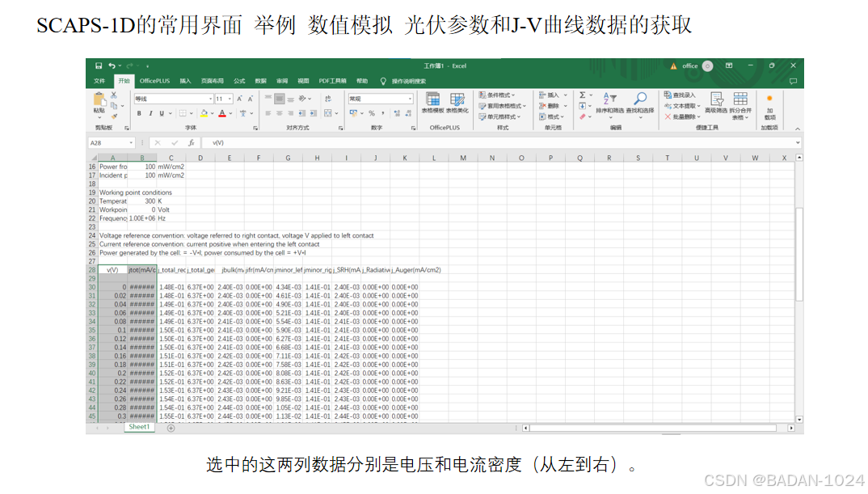Viewport: 868px width, 494px height.
Task: Toggle Underline formatting
Action: [x=162, y=113]
